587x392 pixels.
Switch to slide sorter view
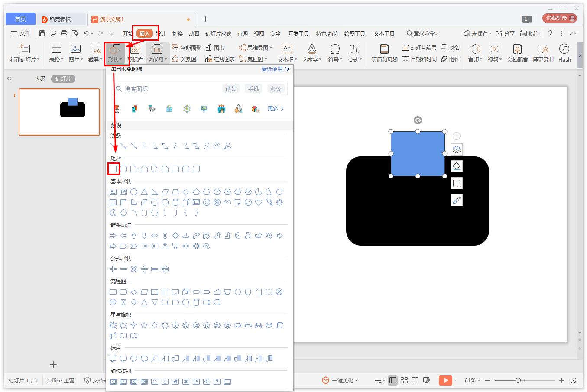click(404, 380)
